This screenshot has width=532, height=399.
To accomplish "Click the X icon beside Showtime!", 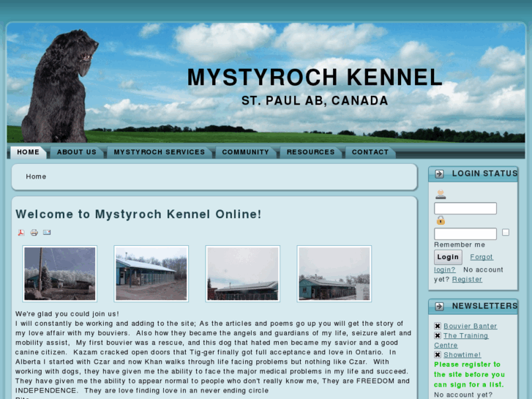I will [x=438, y=354].
